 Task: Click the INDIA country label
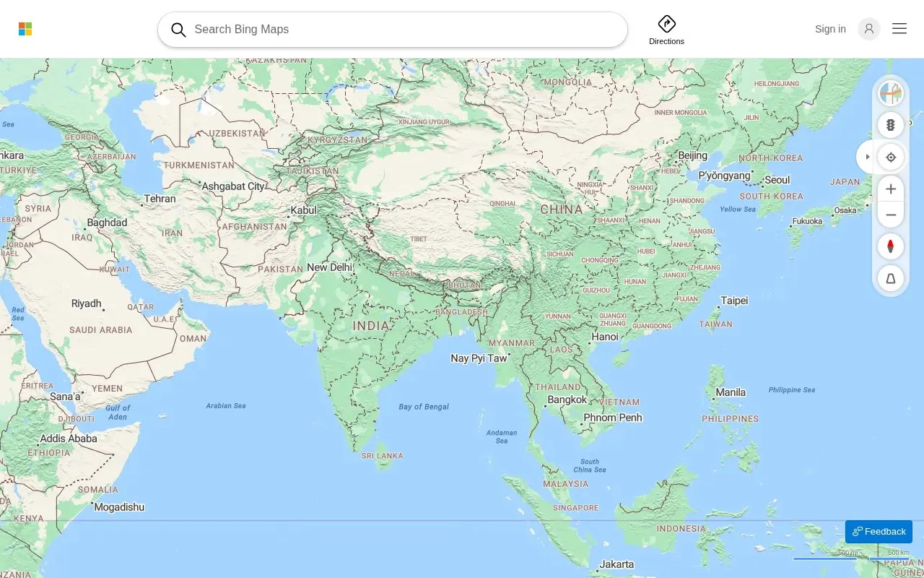371,326
